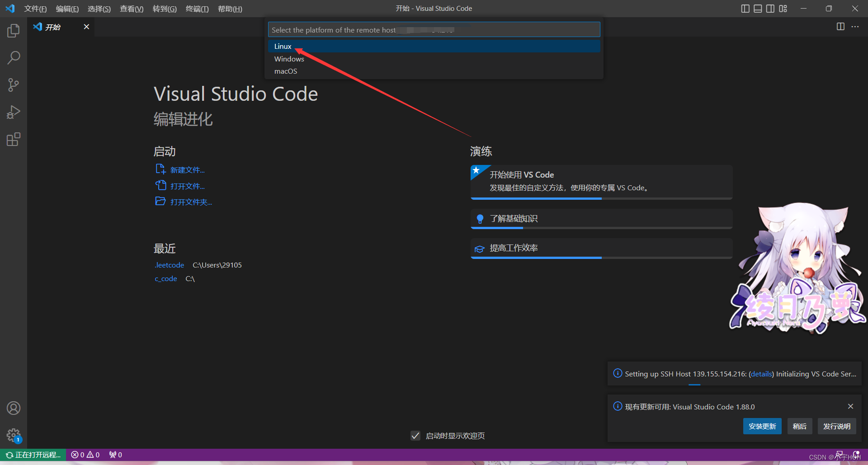868x465 pixels.
Task: Open recent .leetcode folder
Action: pos(170,265)
